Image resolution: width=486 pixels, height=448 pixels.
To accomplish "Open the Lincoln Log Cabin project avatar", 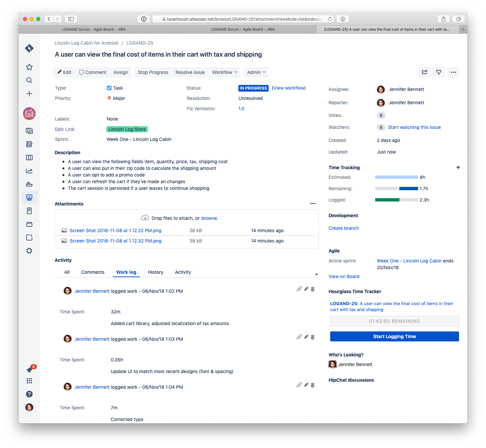I will click(29, 114).
